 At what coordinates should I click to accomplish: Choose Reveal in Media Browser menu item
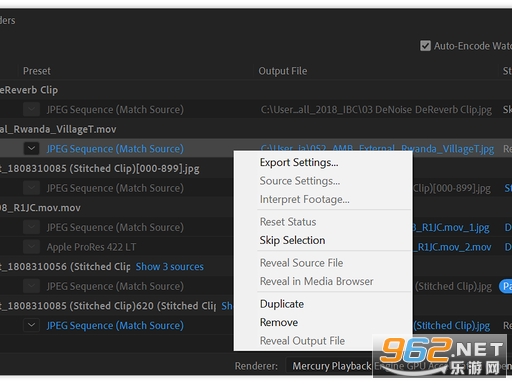(x=316, y=281)
